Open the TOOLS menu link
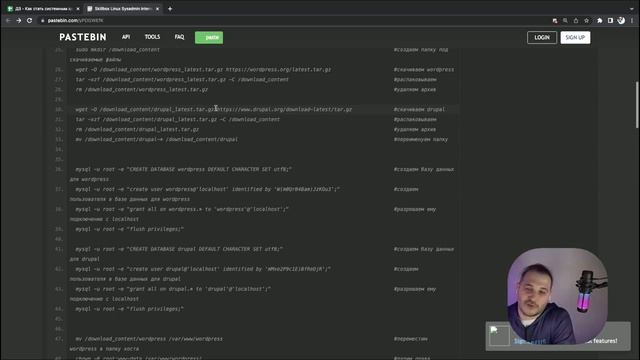640x360 pixels. pyautogui.click(x=152, y=37)
